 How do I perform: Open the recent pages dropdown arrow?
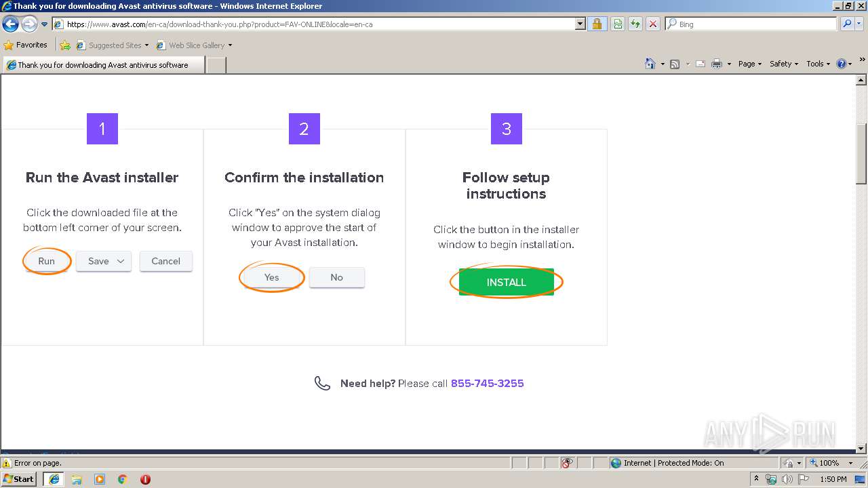[45, 24]
